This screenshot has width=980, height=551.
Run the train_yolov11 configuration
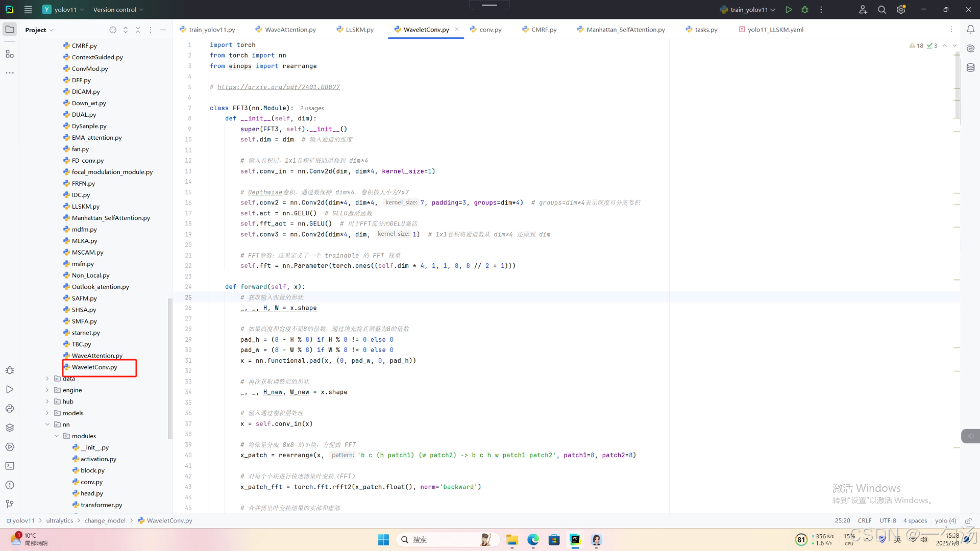[x=789, y=10]
